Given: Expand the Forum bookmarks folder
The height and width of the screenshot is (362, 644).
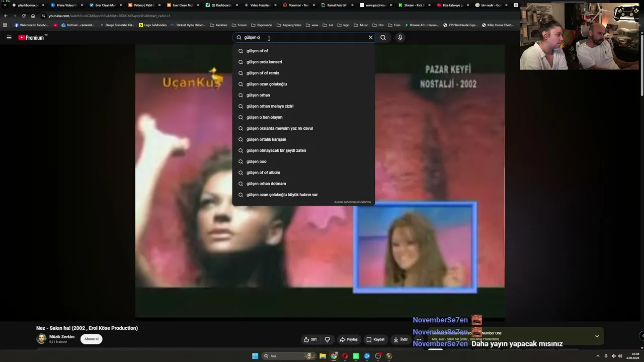Looking at the screenshot, I should [x=239, y=25].
